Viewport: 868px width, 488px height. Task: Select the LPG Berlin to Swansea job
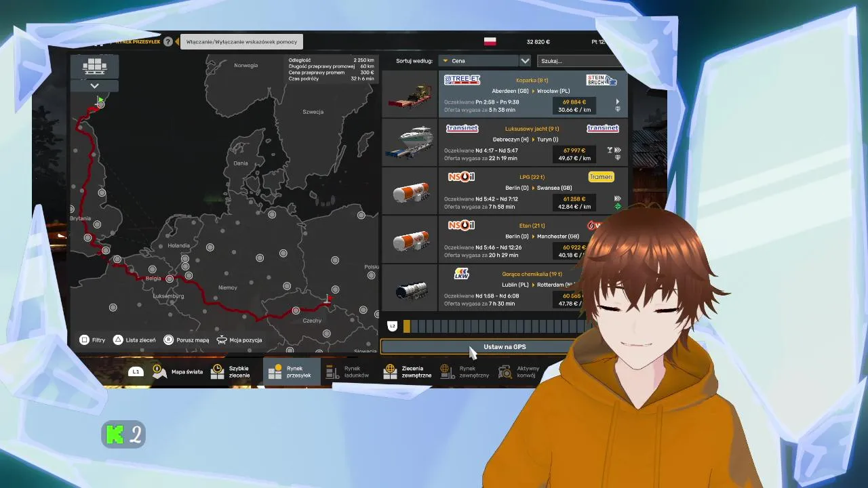(533, 191)
